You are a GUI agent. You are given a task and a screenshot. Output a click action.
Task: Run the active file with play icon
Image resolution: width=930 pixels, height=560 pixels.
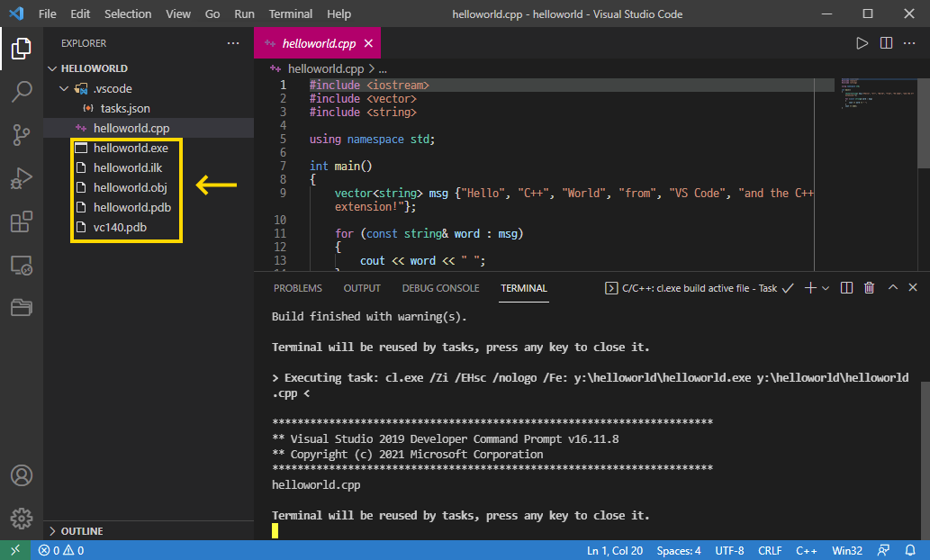pyautogui.click(x=862, y=43)
